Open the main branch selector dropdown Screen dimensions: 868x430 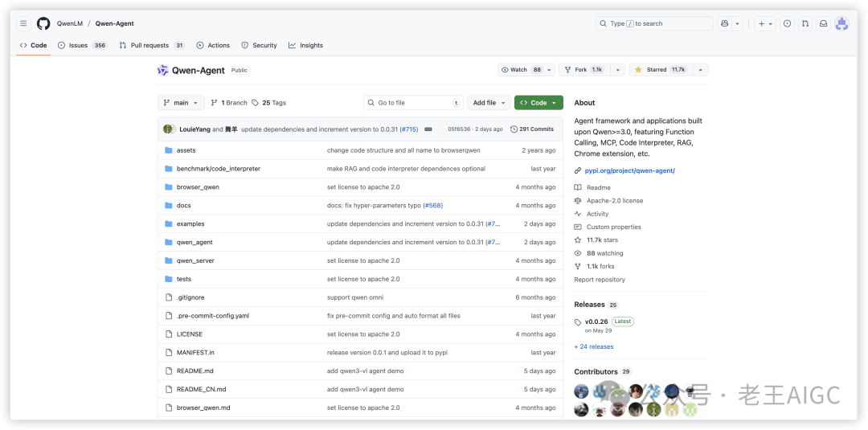[181, 103]
